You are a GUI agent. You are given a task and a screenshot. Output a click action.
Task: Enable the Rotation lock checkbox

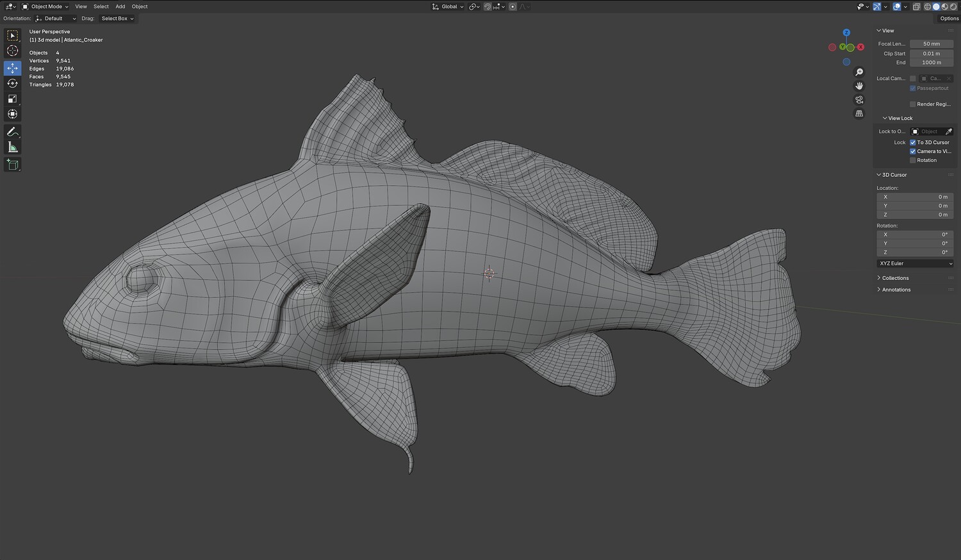pos(913,160)
